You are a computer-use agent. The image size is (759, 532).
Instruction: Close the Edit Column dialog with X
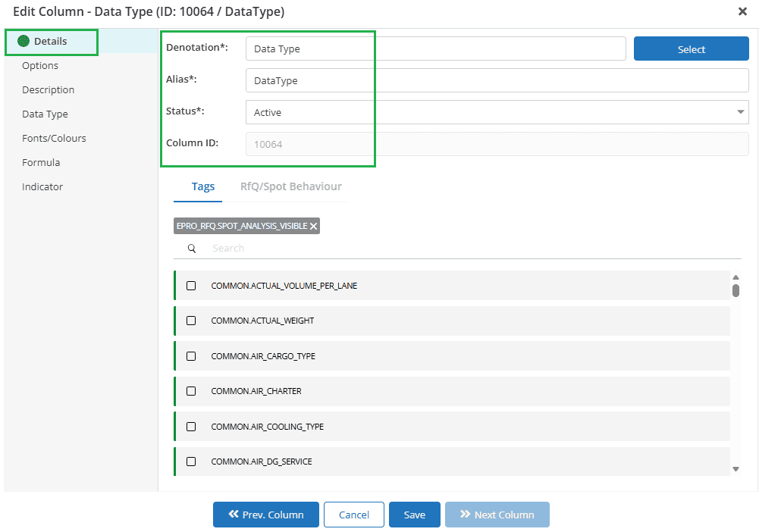[742, 11]
